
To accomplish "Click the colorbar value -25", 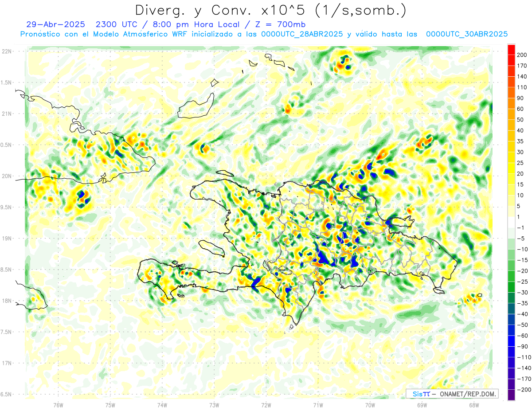I will [x=524, y=282].
